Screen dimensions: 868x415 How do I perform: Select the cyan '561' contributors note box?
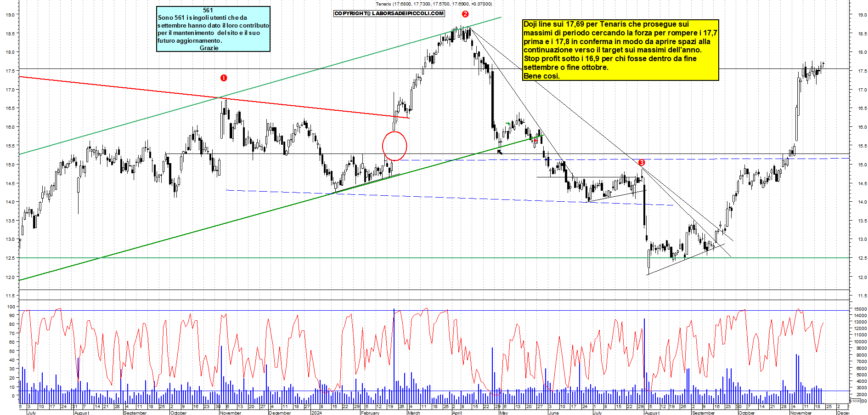tap(213, 29)
